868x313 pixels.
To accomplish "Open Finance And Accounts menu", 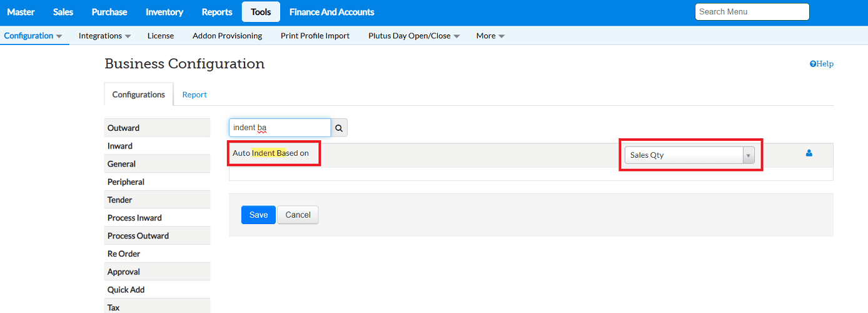I will (331, 12).
